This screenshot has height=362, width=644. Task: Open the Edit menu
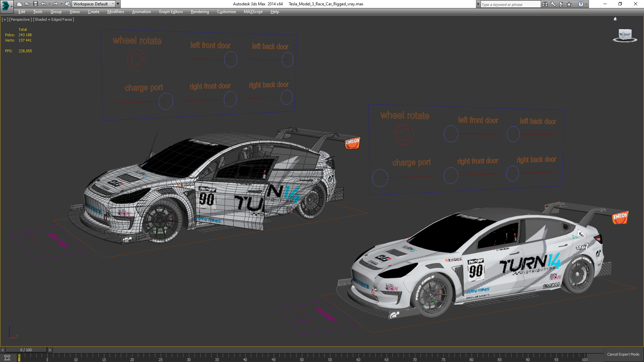pyautogui.click(x=22, y=12)
